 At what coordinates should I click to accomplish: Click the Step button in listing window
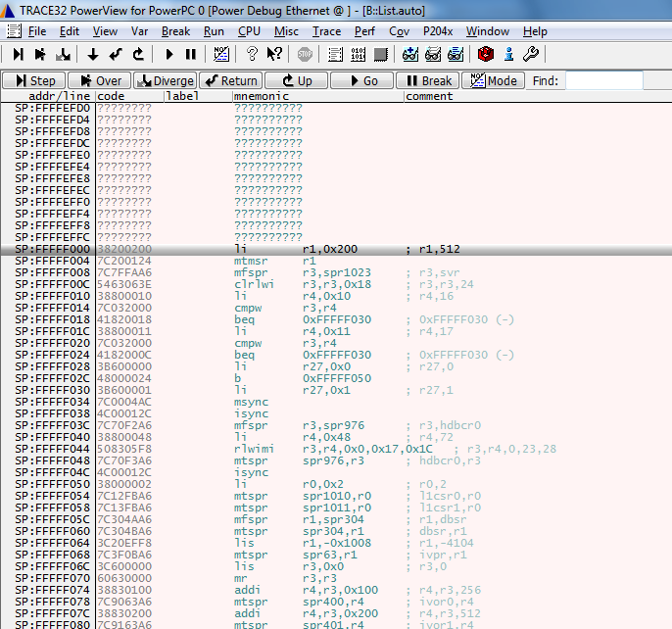(x=34, y=80)
